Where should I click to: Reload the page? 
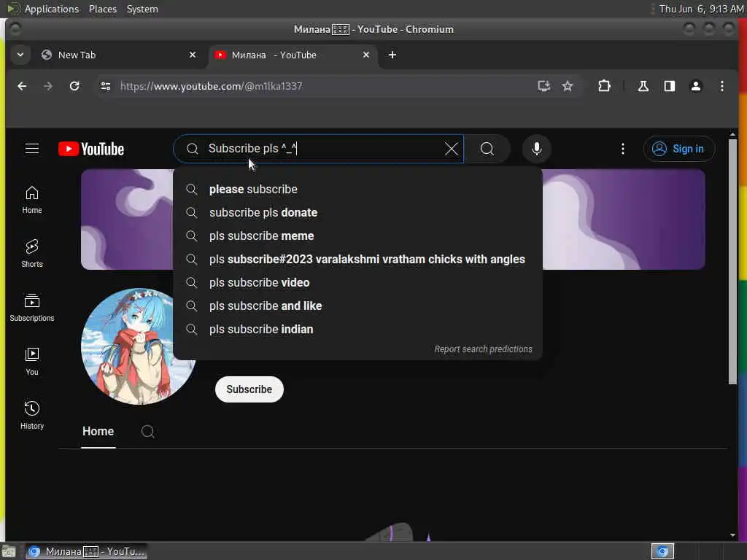[74, 86]
